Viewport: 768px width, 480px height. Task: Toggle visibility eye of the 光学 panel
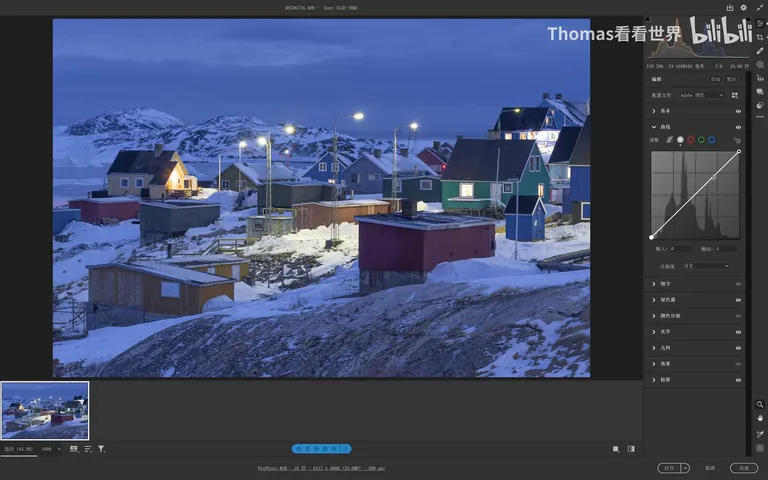(738, 332)
